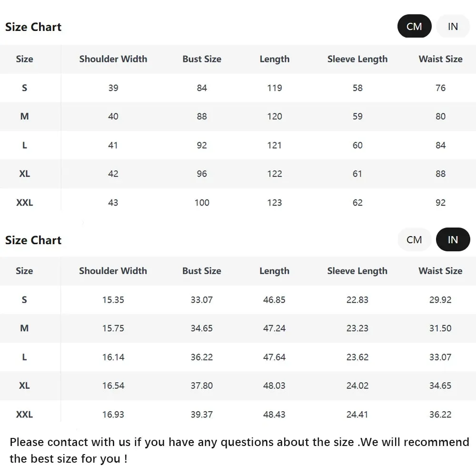The image size is (476, 476).
Task: Click the contact us size recommendation note
Action: tap(239, 450)
